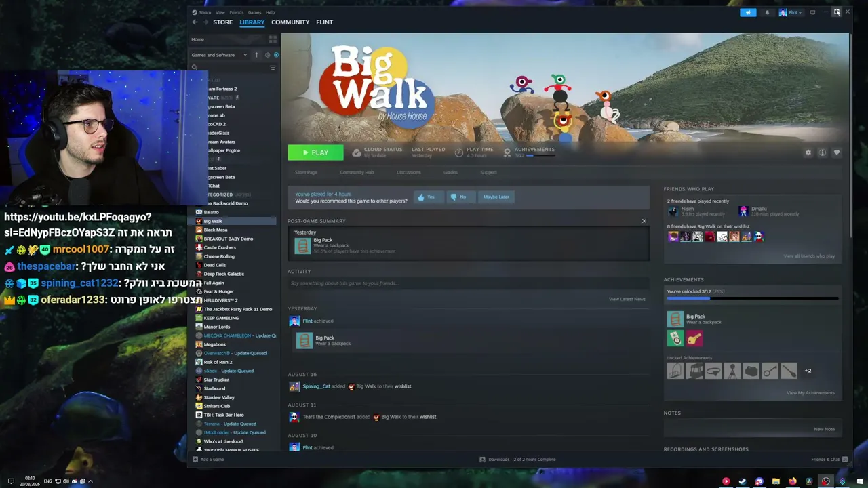Click View Latest News
Screen dimensions: 868x488
point(627,299)
